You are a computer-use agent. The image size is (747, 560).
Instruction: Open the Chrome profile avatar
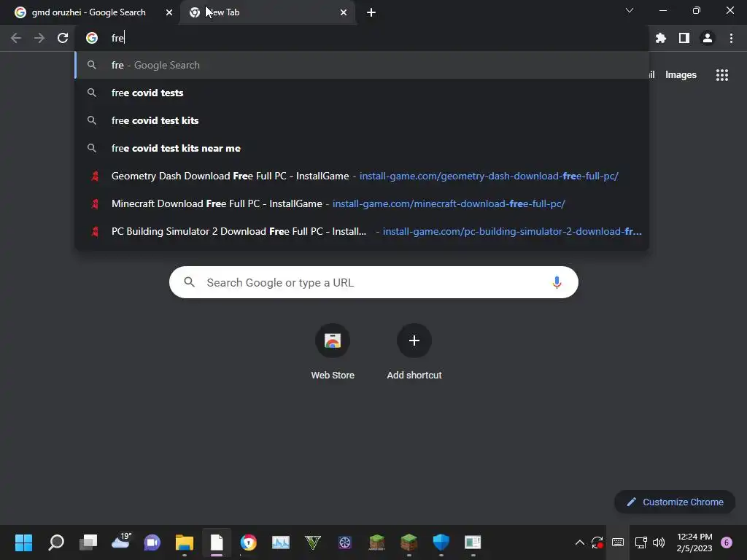(708, 38)
